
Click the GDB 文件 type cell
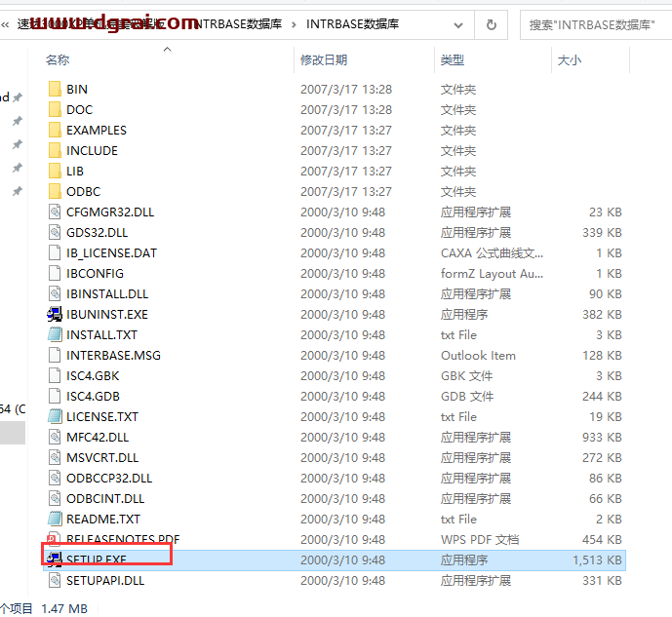(467, 397)
